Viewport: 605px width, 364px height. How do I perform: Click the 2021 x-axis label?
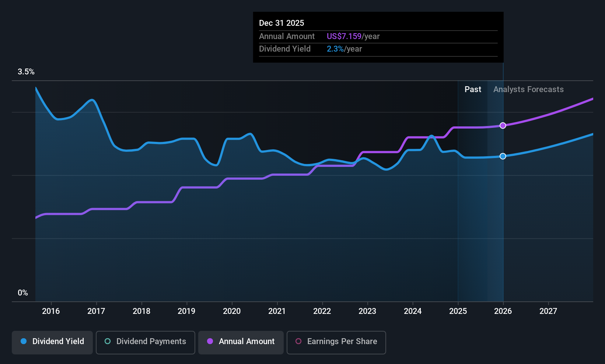tap(277, 311)
